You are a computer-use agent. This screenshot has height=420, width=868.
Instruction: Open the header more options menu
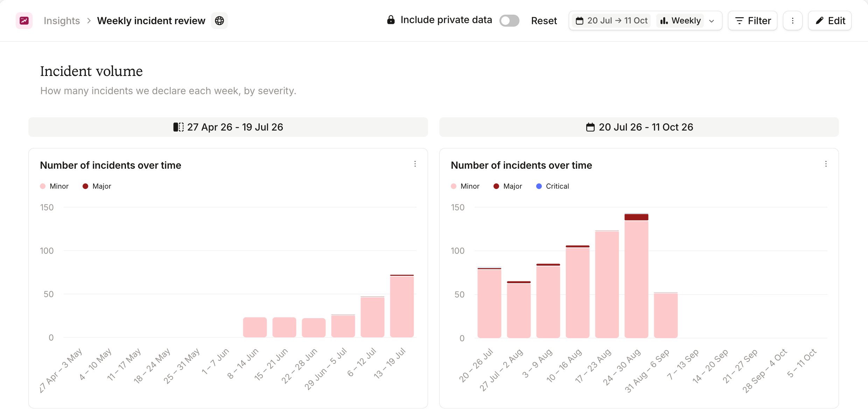[x=793, y=21]
